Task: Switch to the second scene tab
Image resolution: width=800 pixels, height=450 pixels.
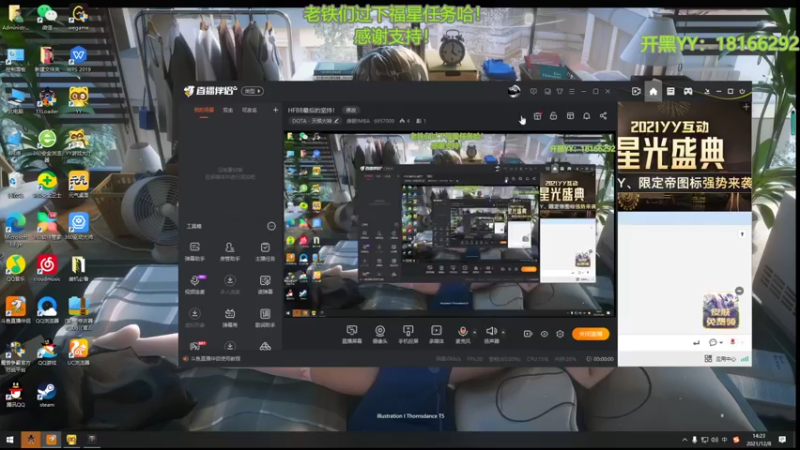Action: (228, 110)
